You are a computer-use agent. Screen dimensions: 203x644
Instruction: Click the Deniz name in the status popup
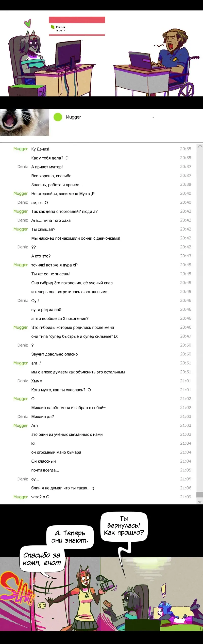(61, 27)
